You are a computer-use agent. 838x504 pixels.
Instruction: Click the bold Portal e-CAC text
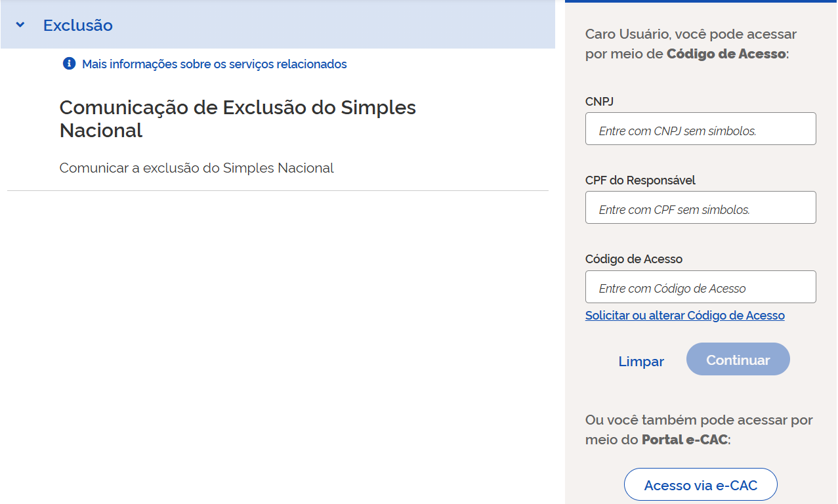684,440
